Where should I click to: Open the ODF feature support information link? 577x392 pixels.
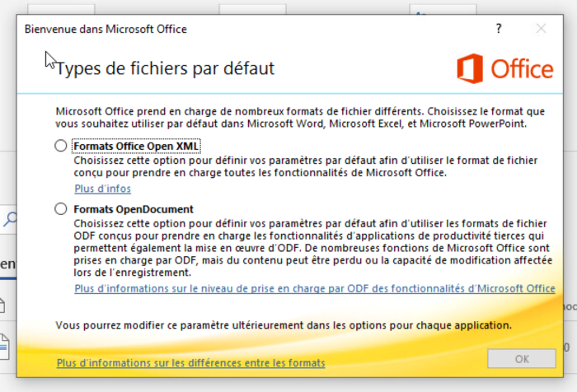click(315, 289)
